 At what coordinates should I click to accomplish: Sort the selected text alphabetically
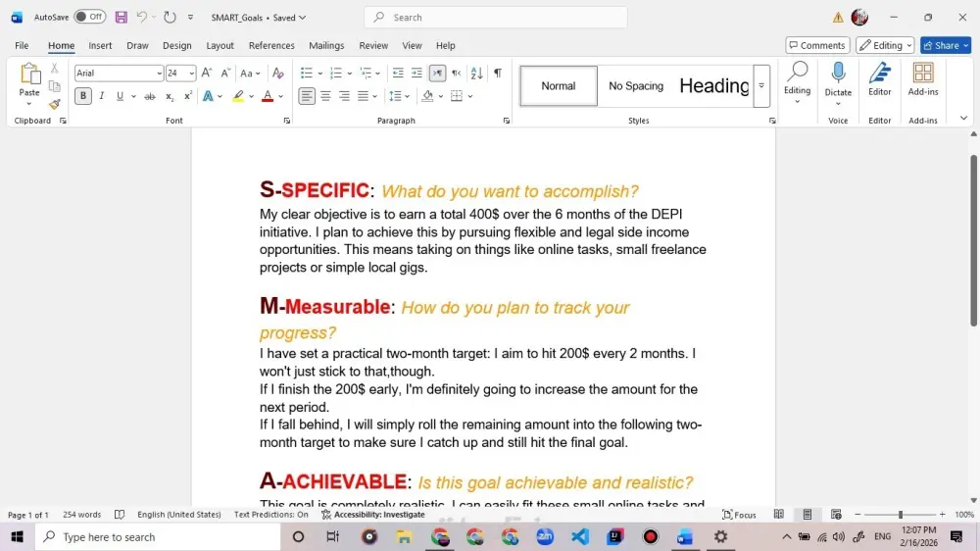[477, 74]
